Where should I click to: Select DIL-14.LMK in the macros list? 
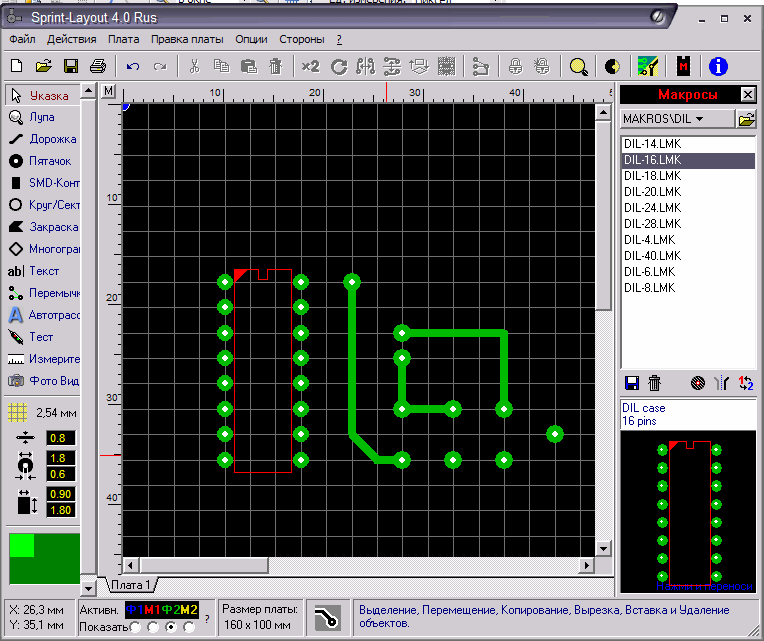point(688,144)
